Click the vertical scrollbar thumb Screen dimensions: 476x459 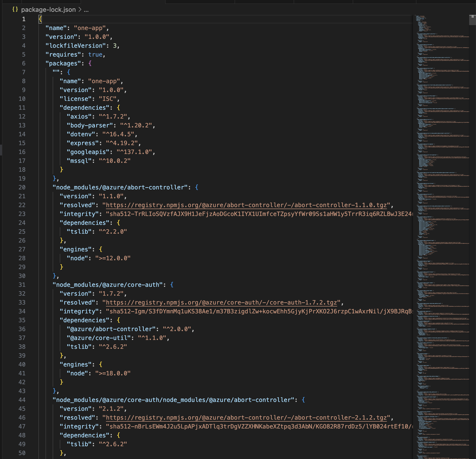click(x=472, y=20)
